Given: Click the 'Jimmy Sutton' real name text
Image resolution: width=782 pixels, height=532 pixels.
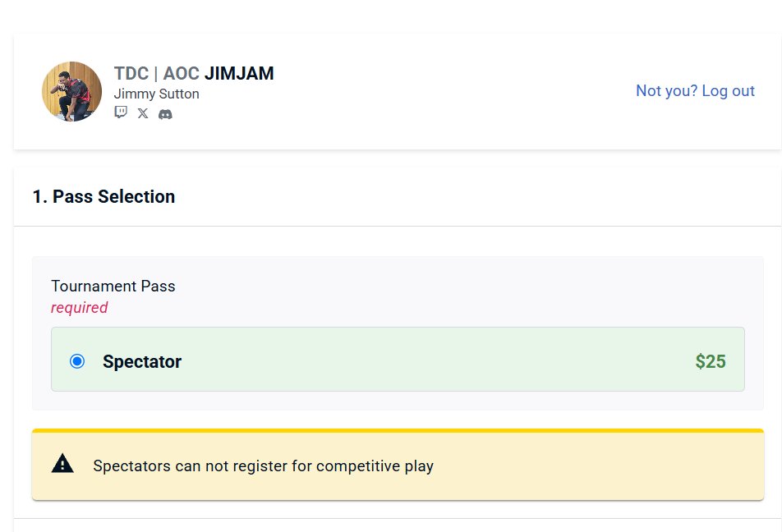Looking at the screenshot, I should (x=157, y=94).
